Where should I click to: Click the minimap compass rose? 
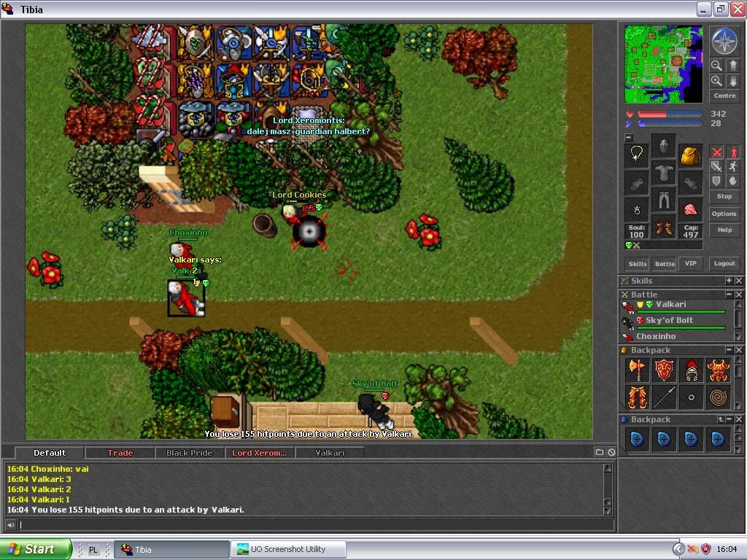pyautogui.click(x=724, y=41)
